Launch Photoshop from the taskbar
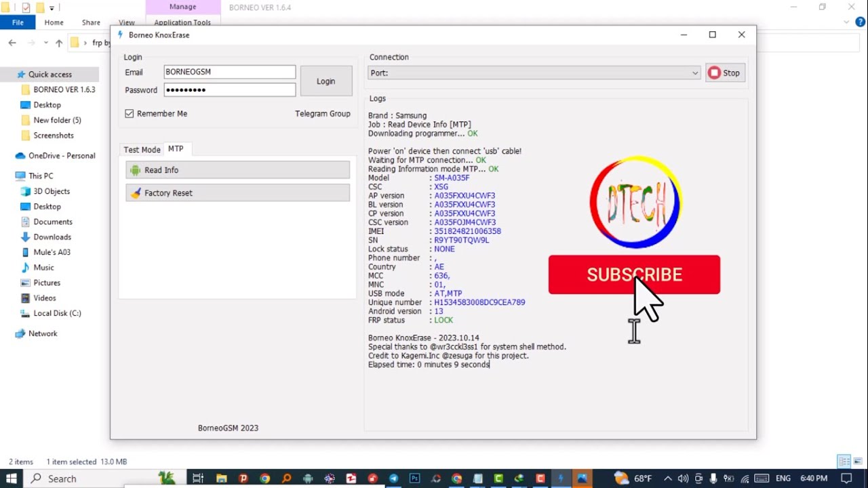 [414, 479]
